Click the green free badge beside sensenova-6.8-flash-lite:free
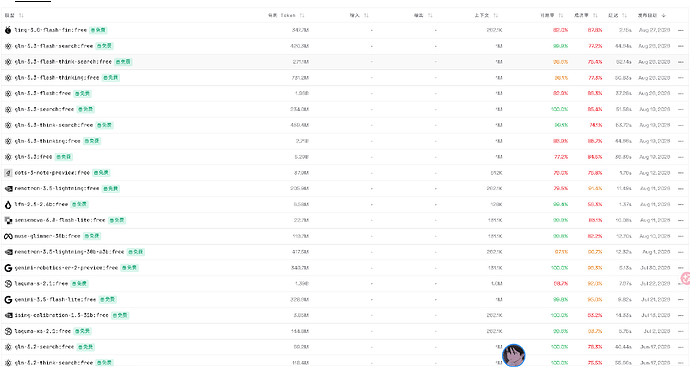 pyautogui.click(x=117, y=220)
